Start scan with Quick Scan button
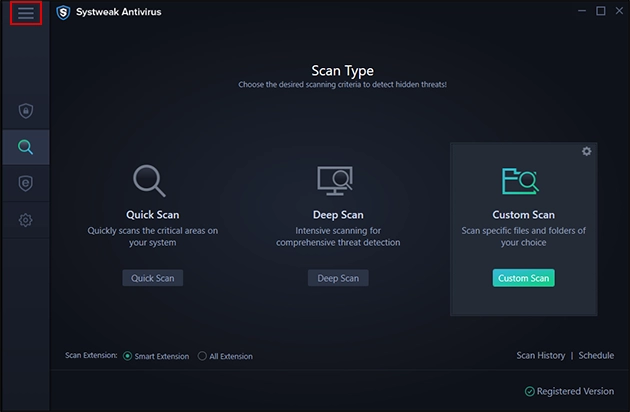Screen dimensions: 630x412 (x=153, y=278)
